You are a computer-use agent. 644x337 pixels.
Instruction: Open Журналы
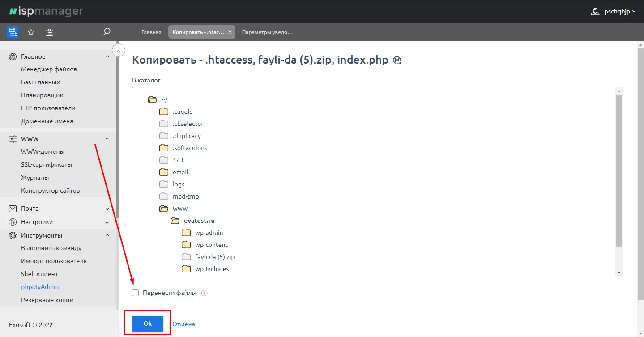pos(35,178)
